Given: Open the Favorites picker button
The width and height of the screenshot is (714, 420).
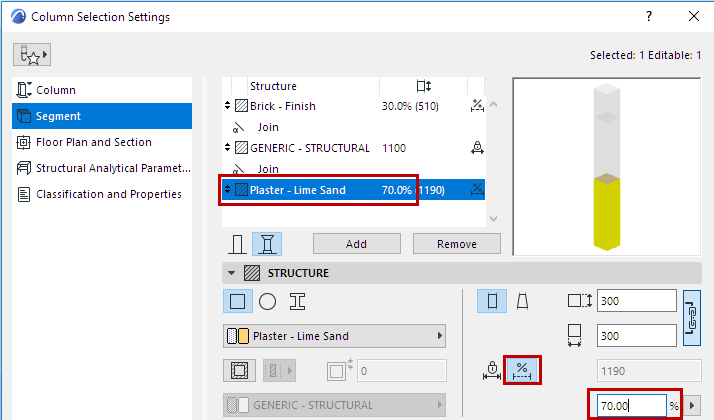Looking at the screenshot, I should [33, 54].
